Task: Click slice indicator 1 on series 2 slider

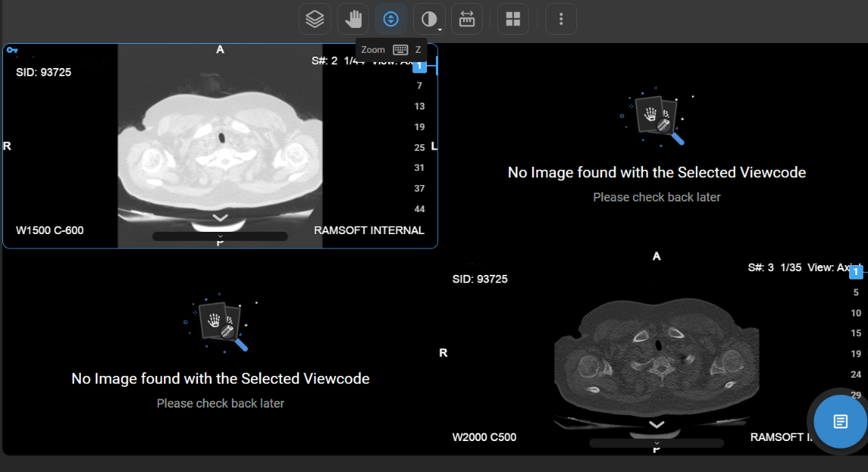Action: click(419, 66)
